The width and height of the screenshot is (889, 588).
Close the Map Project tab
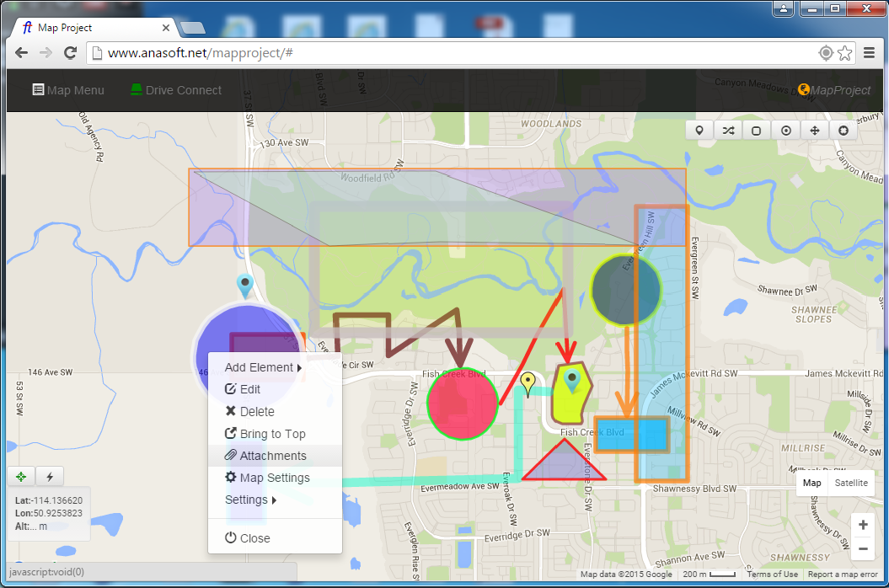click(x=165, y=27)
